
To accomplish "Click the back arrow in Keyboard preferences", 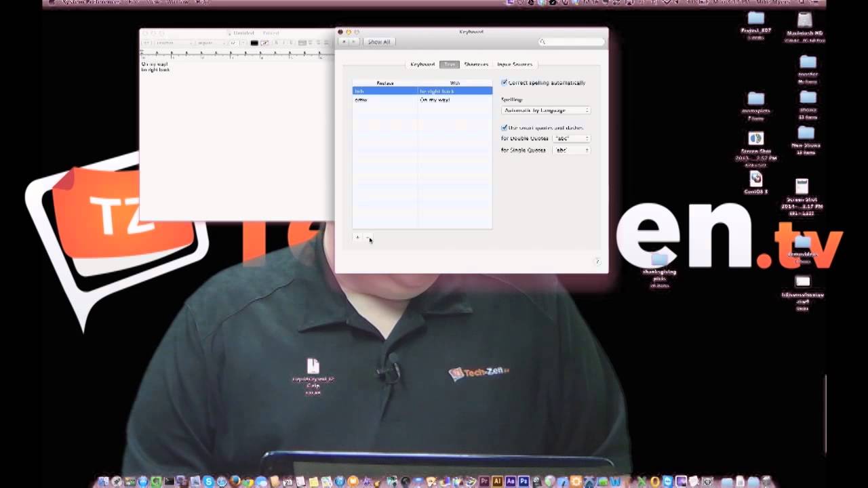I will pyautogui.click(x=344, y=42).
